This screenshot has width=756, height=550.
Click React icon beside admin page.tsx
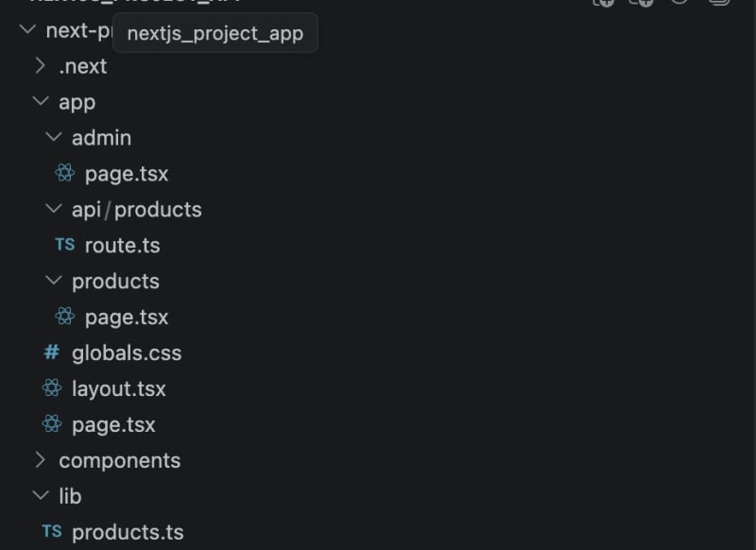pos(64,173)
